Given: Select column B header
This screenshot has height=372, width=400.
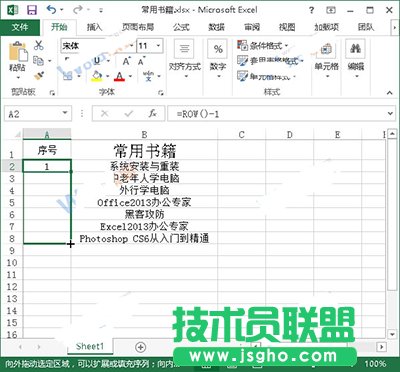Looking at the screenshot, I should click(144, 134).
